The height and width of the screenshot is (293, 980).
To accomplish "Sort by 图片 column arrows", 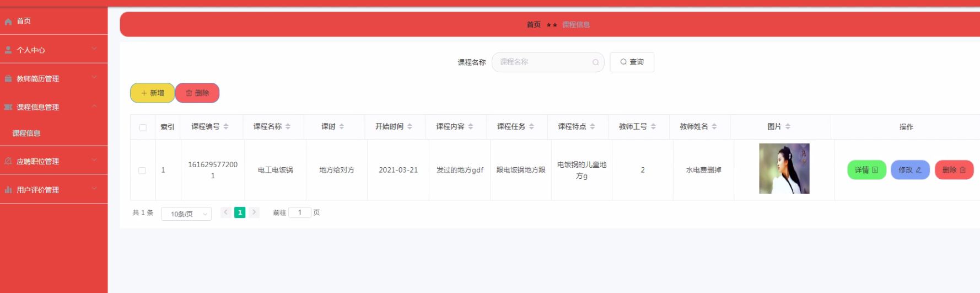I will coord(788,126).
